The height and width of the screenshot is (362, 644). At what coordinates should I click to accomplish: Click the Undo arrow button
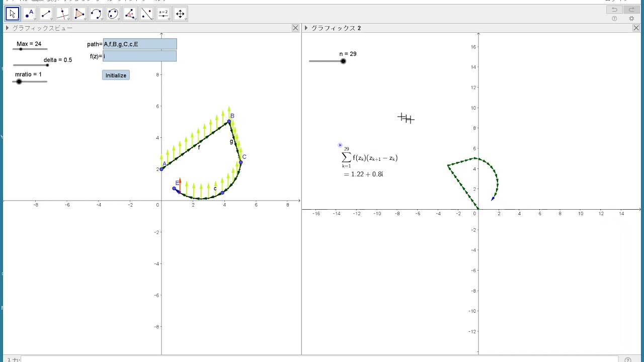tap(614, 10)
